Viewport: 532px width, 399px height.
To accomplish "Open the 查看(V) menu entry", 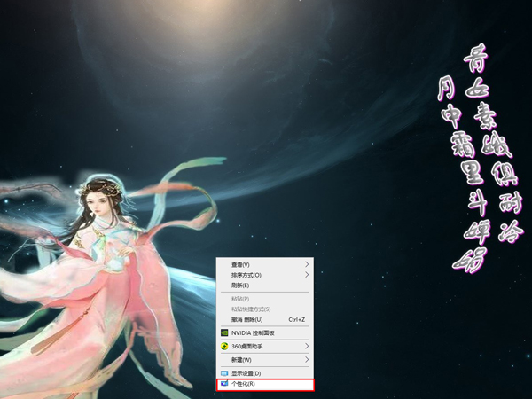I will (x=240, y=264).
